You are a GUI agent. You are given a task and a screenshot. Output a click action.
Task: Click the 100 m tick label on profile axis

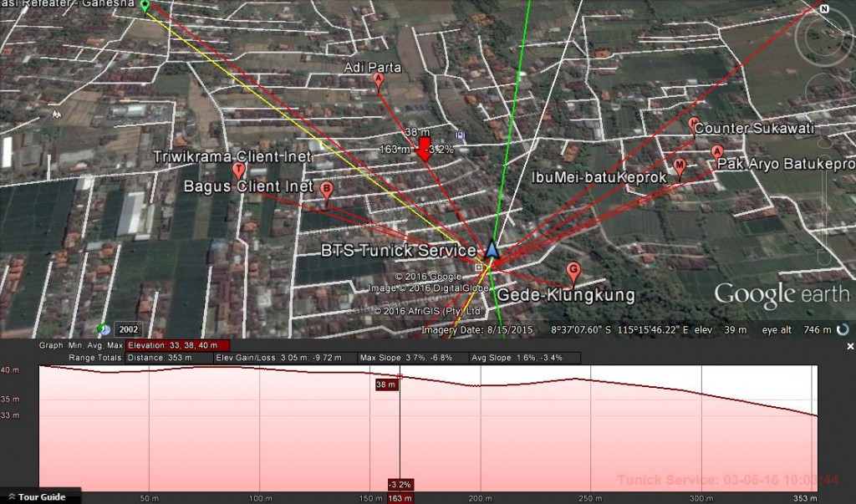point(261,498)
